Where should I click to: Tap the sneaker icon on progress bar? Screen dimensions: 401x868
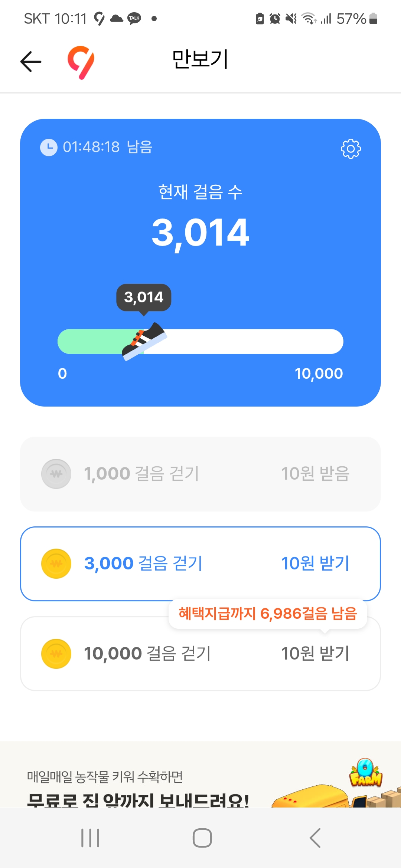144,341
